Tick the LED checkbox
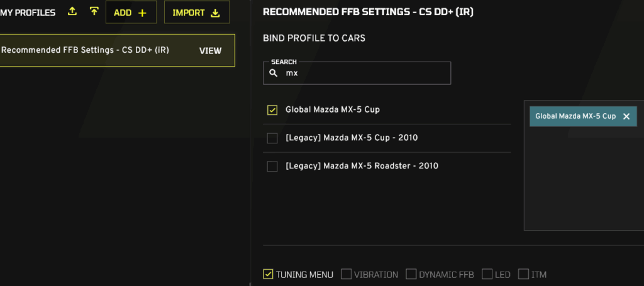Image resolution: width=644 pixels, height=286 pixels. pos(487,274)
